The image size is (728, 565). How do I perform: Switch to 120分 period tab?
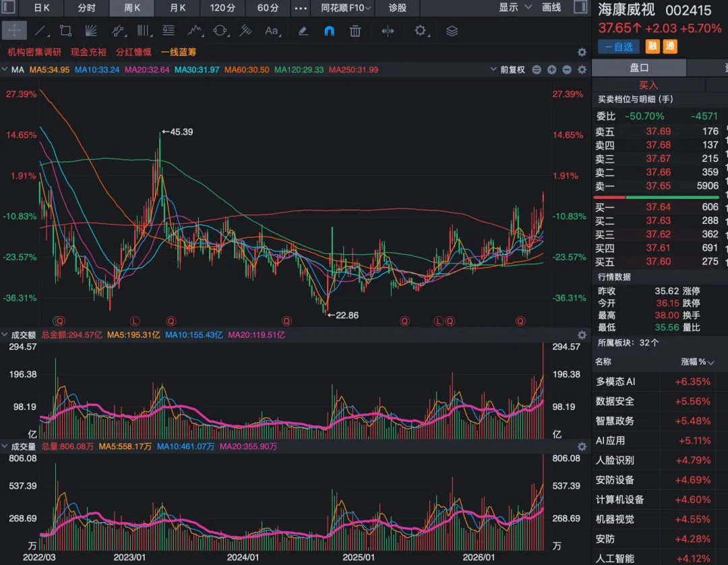pos(222,7)
